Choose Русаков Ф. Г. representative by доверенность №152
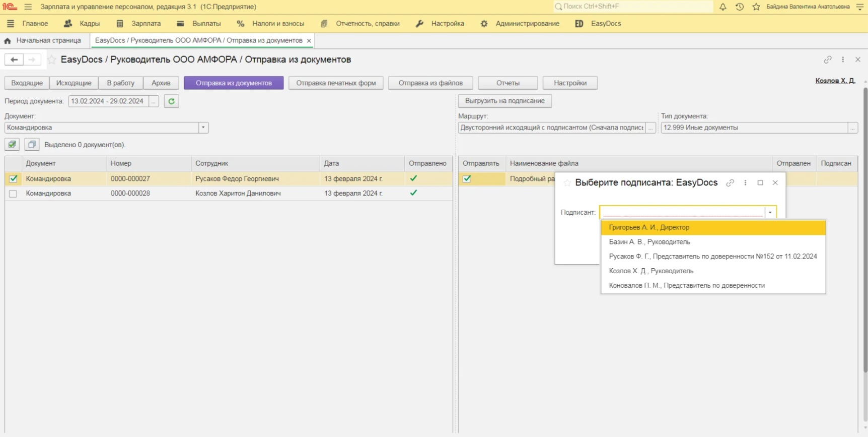Viewport: 868px width, 437px height. tap(713, 257)
